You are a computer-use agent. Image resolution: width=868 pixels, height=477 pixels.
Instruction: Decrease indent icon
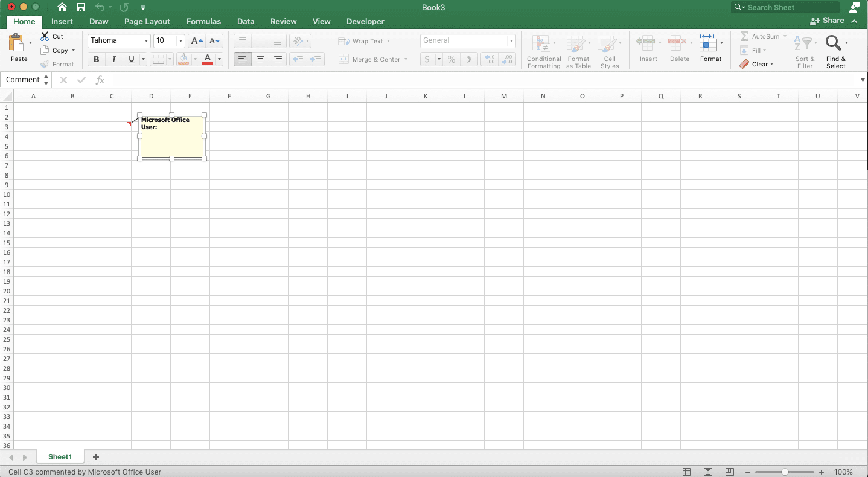tap(298, 59)
